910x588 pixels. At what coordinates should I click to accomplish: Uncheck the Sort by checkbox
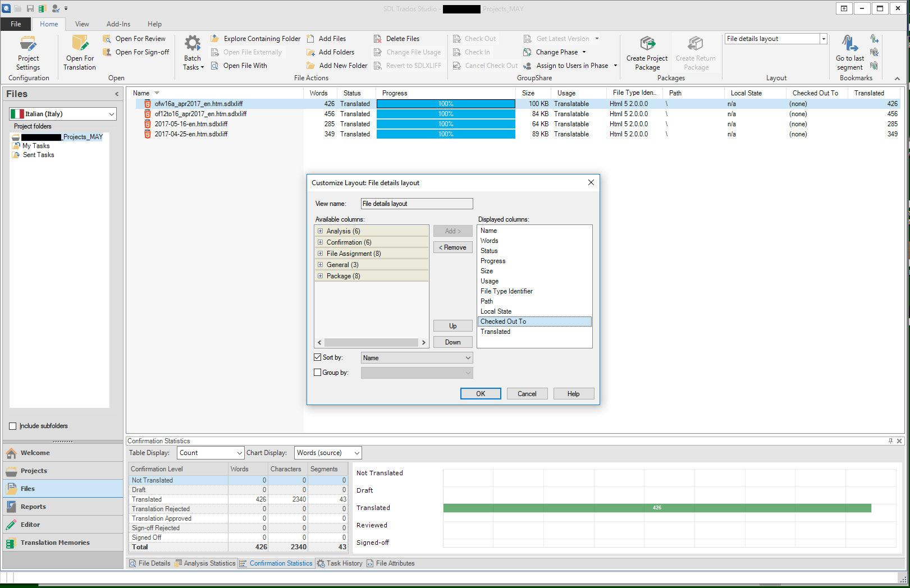pos(317,357)
